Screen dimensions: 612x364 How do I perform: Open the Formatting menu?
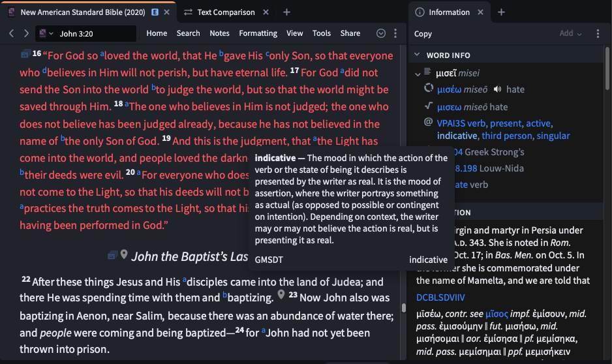click(x=258, y=33)
